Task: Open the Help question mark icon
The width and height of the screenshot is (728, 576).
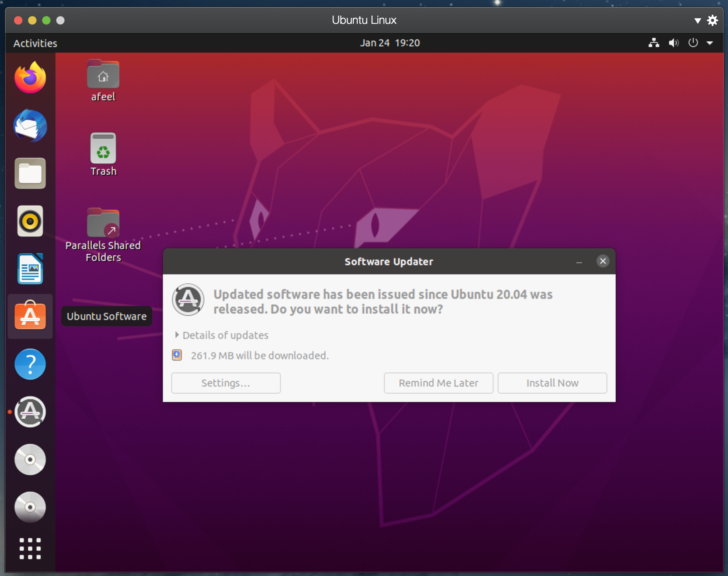Action: [30, 364]
